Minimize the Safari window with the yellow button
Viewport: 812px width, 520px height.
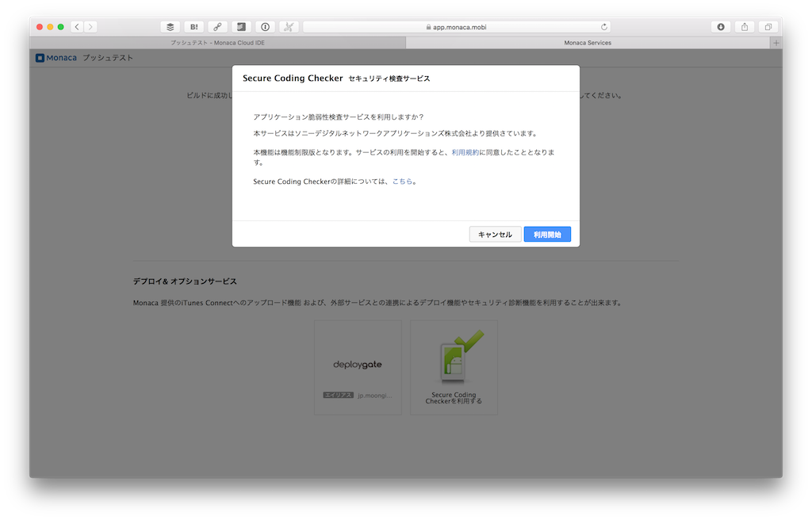(50, 27)
